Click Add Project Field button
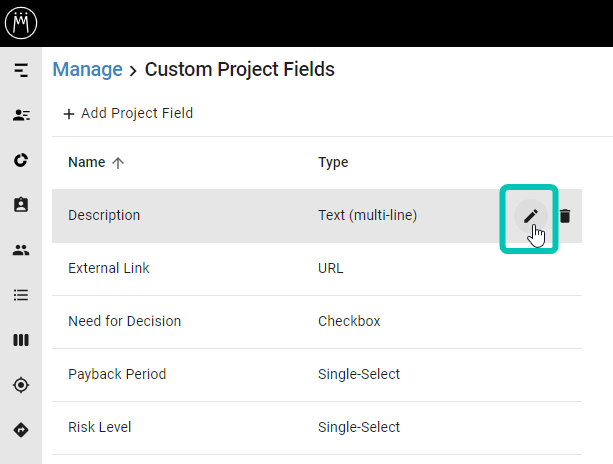The image size is (613, 464). 128,113
